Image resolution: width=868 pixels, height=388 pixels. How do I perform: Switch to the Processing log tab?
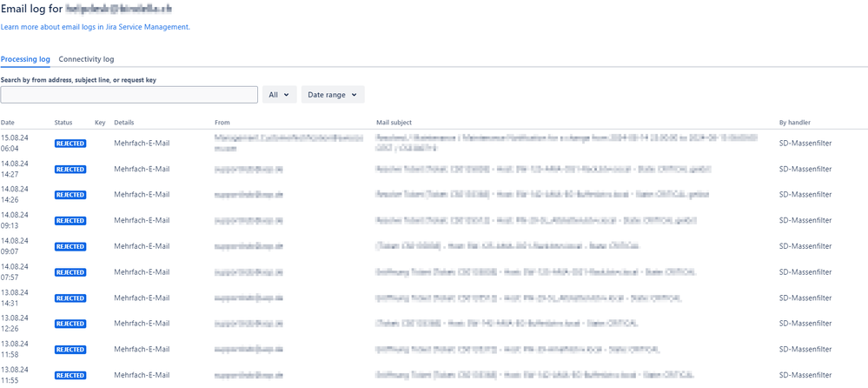[25, 59]
